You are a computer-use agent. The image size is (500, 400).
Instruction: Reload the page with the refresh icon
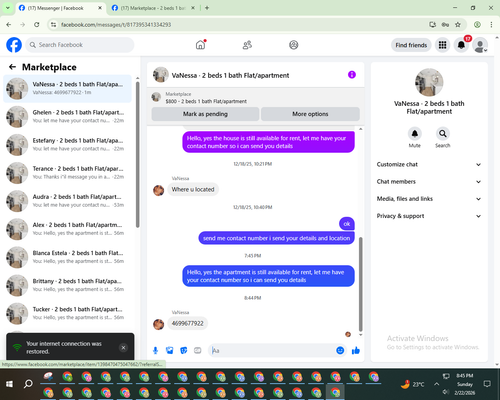tap(37, 24)
